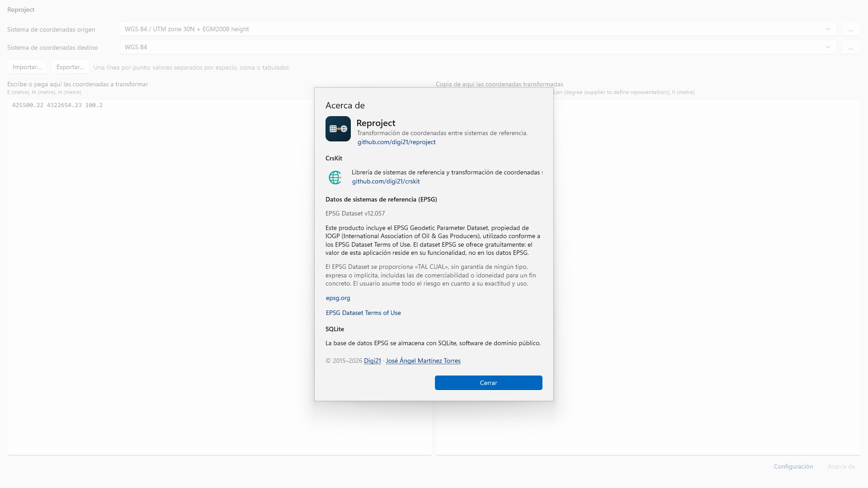Click coordinate line '425500.22 4322654.23 100.2'
This screenshot has width=868, height=488.
tap(57, 105)
